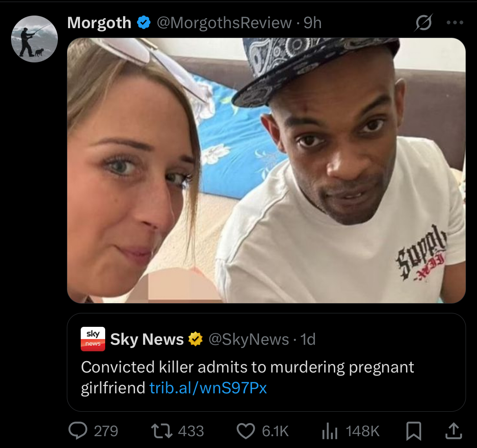Viewport: 477px width, 448px height.
Task: Open the Morgoth fisherman profile avatar
Action: [x=34, y=39]
